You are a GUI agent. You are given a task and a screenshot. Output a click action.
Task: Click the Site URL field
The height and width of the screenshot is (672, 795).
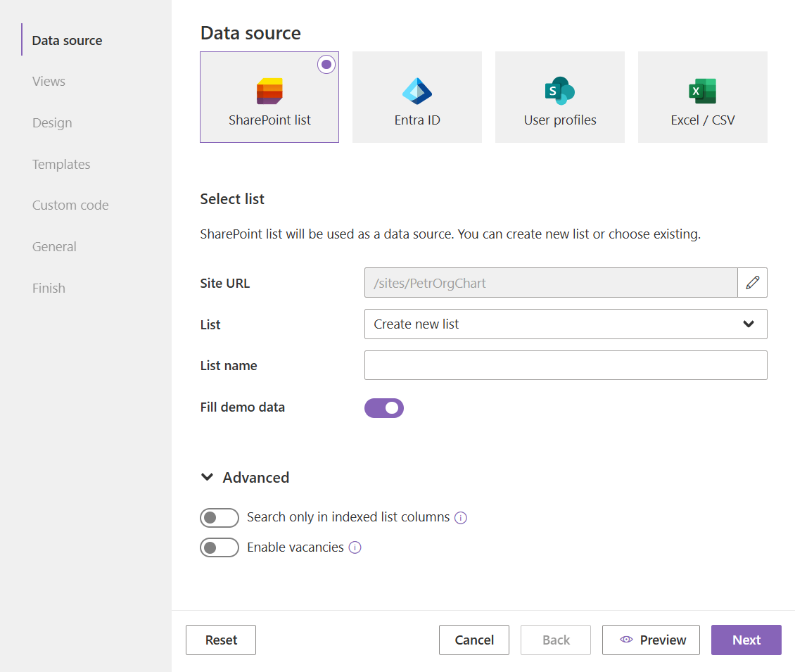[551, 282]
